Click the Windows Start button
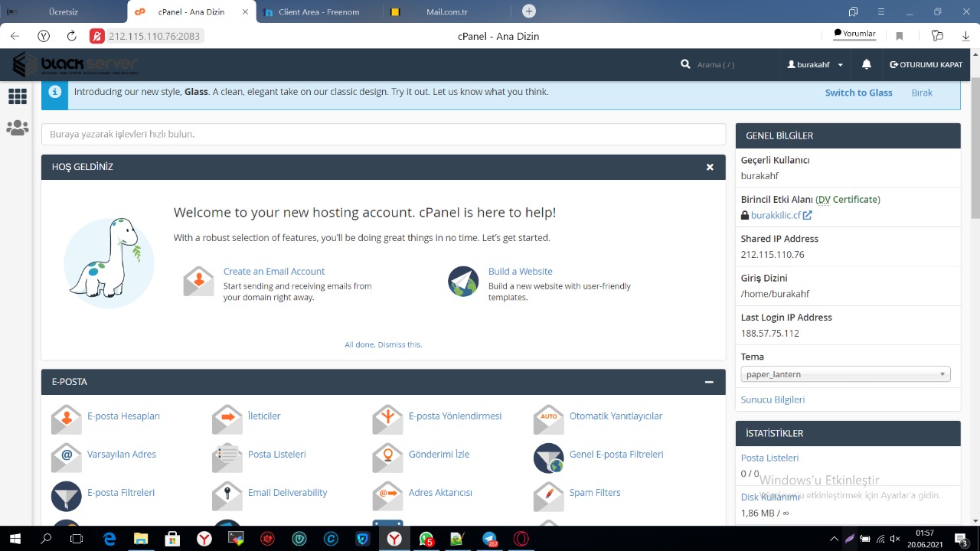Image resolution: width=980 pixels, height=551 pixels. point(15,539)
